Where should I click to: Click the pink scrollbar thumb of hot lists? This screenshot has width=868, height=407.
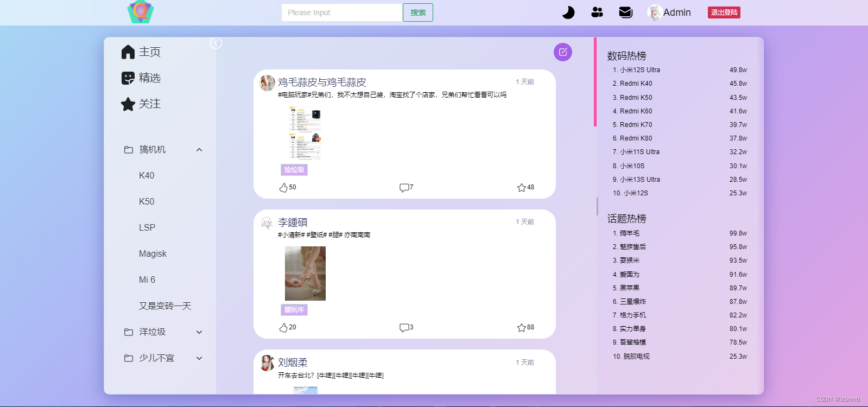595,81
